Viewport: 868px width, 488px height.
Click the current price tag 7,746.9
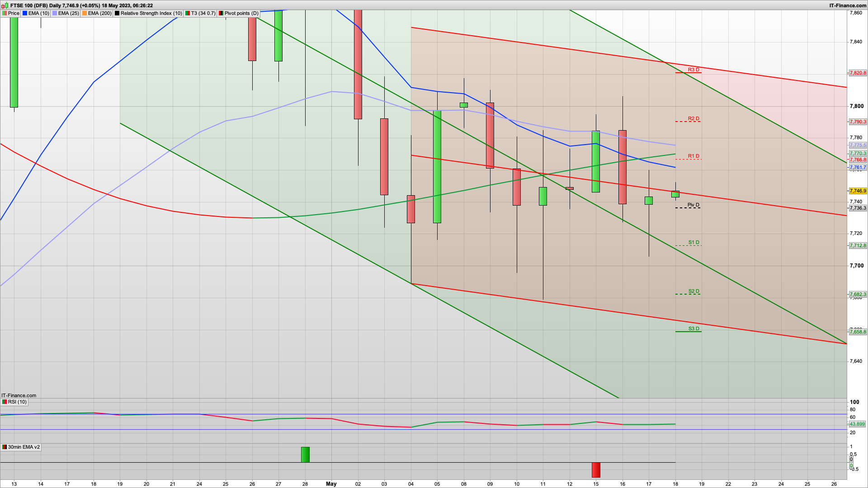(858, 191)
